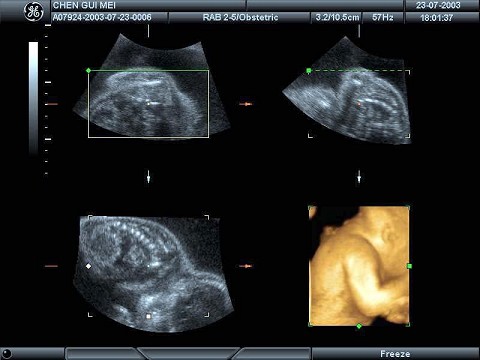480x360 pixels.
Task: Click the GE logo icon
Action: [34, 12]
